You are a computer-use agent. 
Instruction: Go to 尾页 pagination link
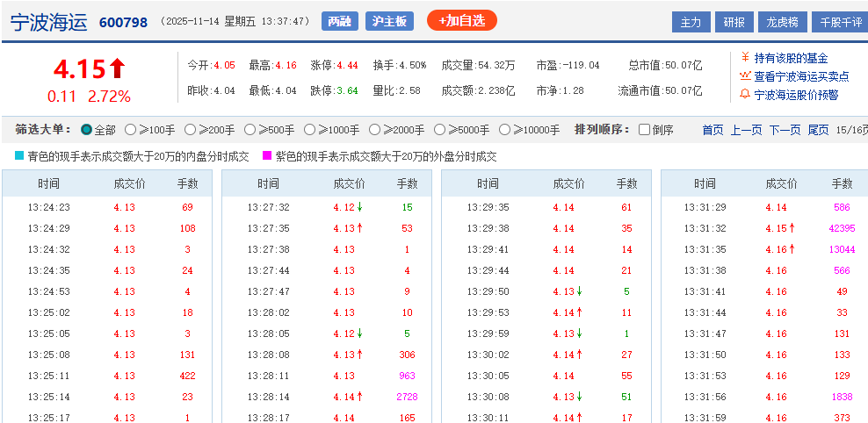818,130
